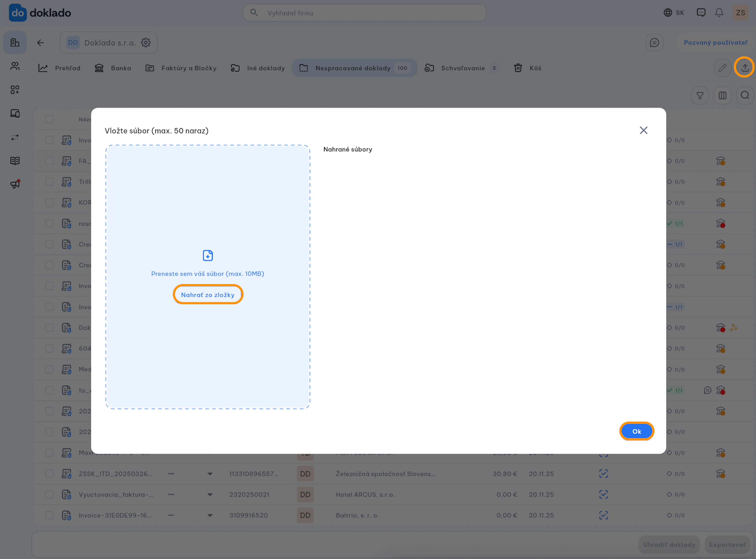Open the megaphone announcements icon
The image size is (756, 559).
(x=15, y=184)
